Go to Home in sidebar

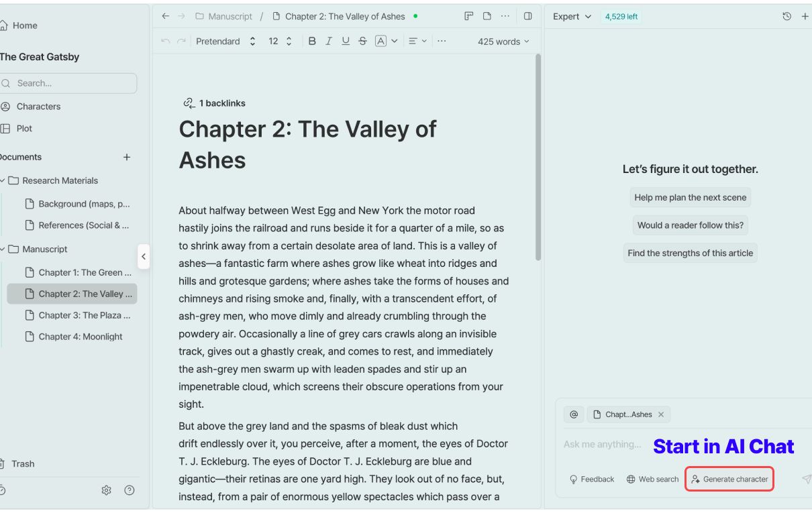[19, 25]
